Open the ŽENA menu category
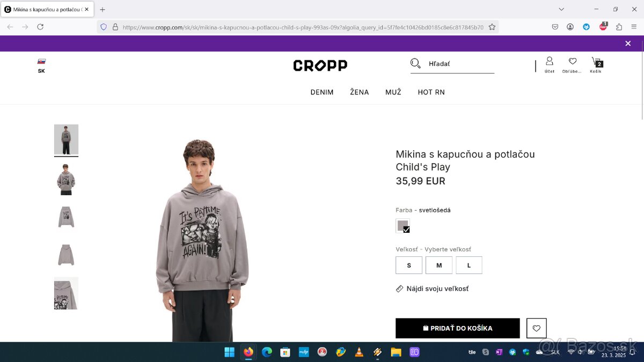The height and width of the screenshot is (362, 644). click(360, 92)
